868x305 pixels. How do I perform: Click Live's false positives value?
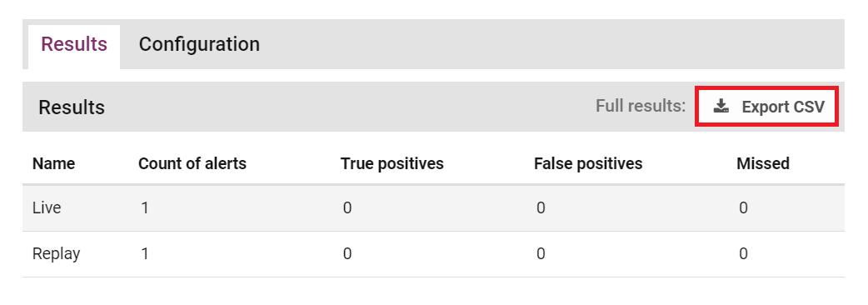pyautogui.click(x=541, y=208)
